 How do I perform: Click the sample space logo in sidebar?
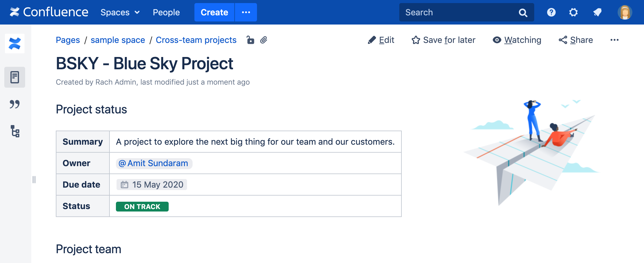pyautogui.click(x=15, y=44)
